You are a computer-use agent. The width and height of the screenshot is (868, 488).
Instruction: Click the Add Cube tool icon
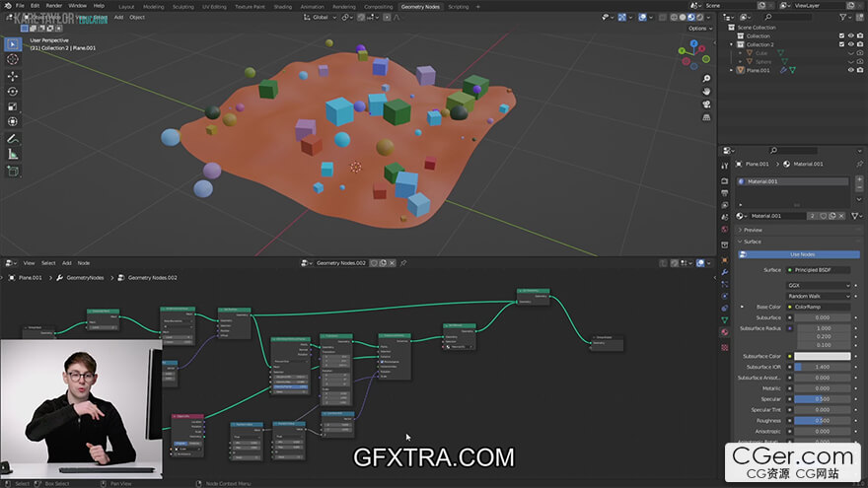[13, 171]
